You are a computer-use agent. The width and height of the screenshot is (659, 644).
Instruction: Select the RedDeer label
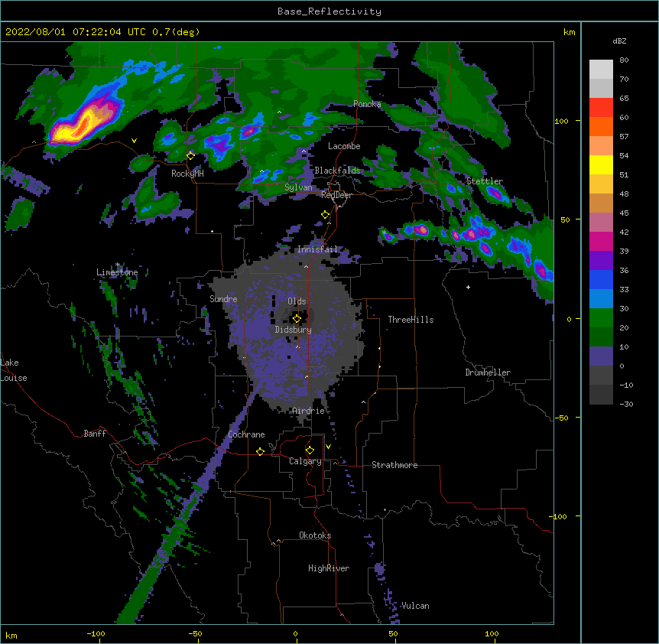click(x=336, y=195)
